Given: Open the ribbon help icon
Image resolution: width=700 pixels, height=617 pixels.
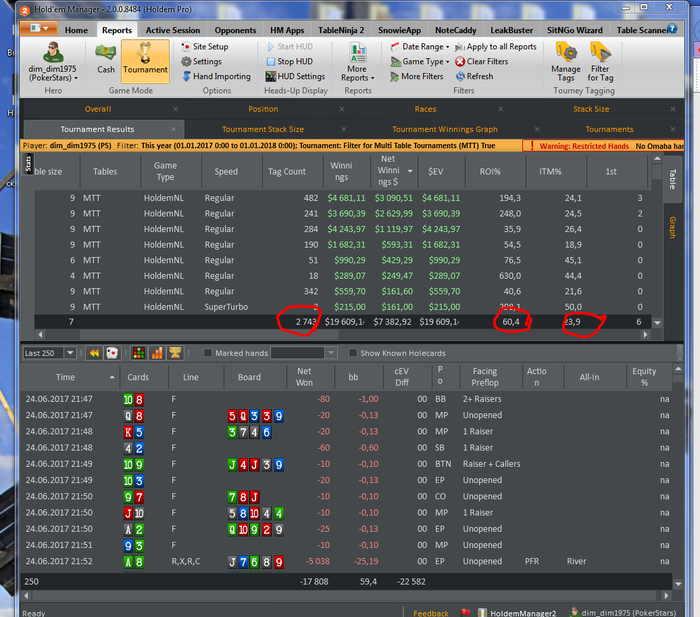Looking at the screenshot, I should pos(672,29).
